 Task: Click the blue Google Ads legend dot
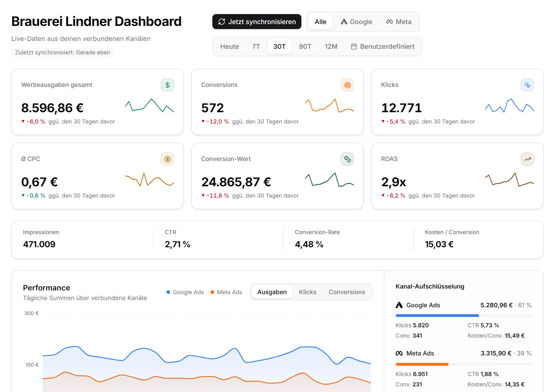pyautogui.click(x=168, y=292)
